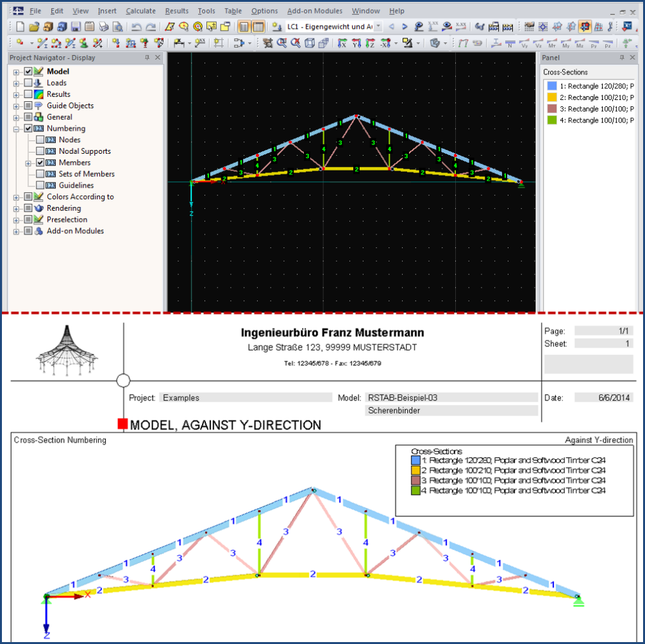Expand the Add-on Modules tree node
The width and height of the screenshot is (645, 644).
point(16,231)
